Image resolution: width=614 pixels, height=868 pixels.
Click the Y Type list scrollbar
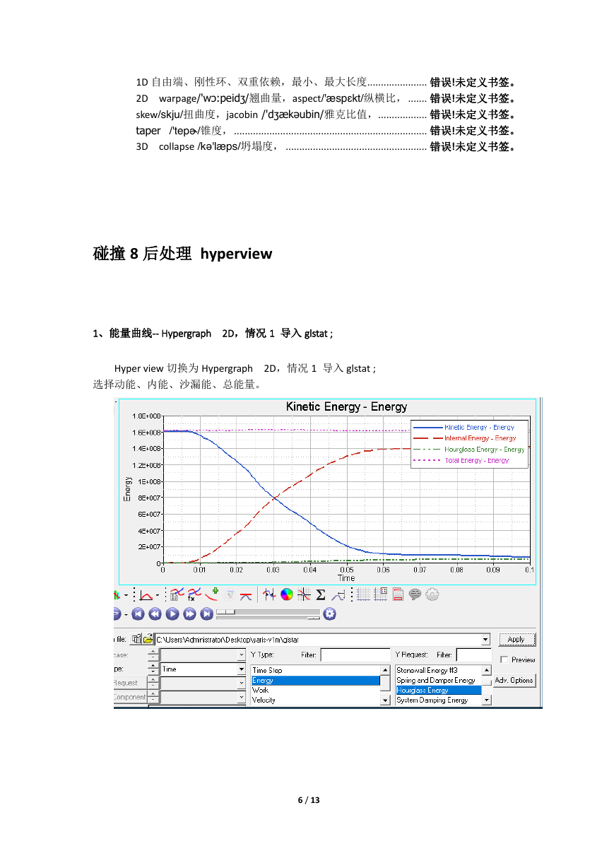[385, 685]
